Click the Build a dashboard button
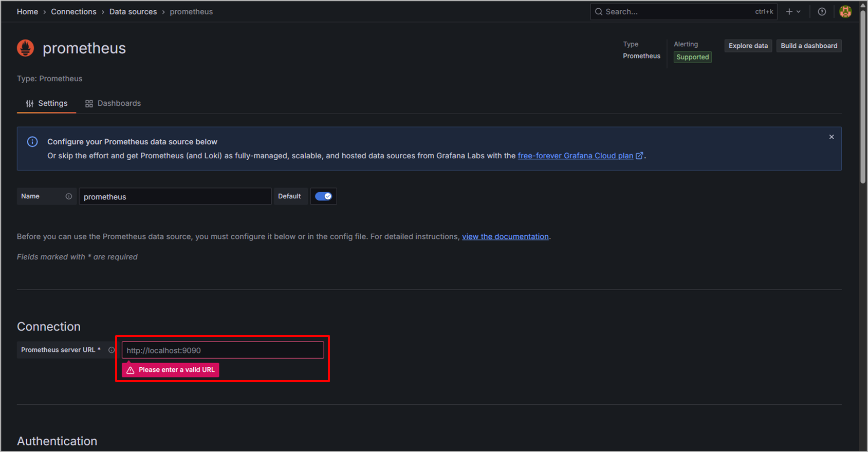 (x=808, y=46)
